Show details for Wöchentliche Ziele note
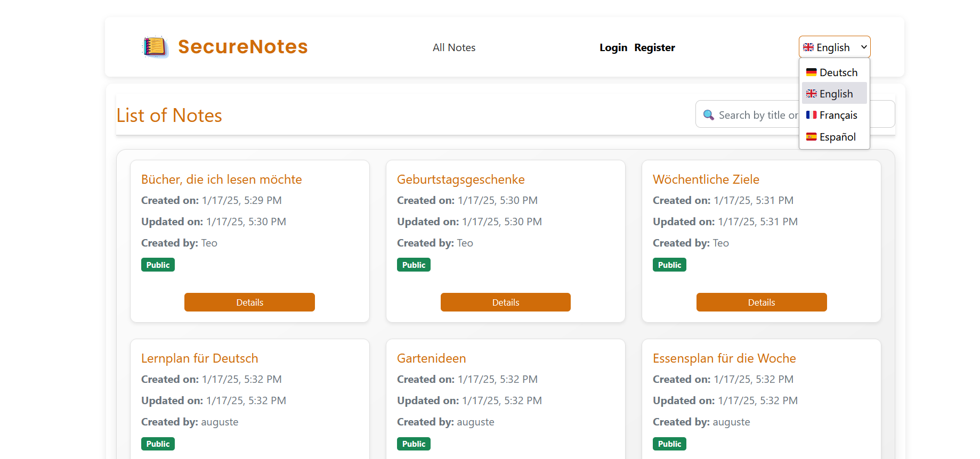Image resolution: width=980 pixels, height=459 pixels. click(x=761, y=302)
